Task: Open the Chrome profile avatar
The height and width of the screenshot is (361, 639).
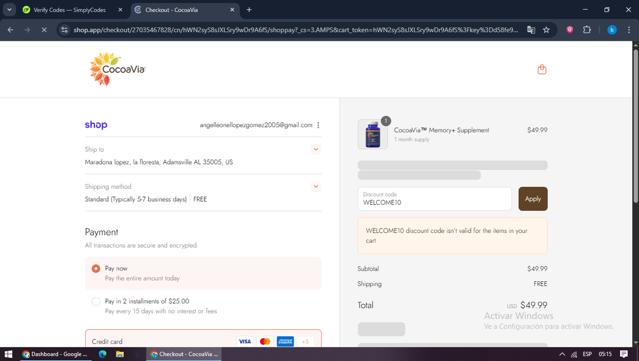Action: point(612,30)
